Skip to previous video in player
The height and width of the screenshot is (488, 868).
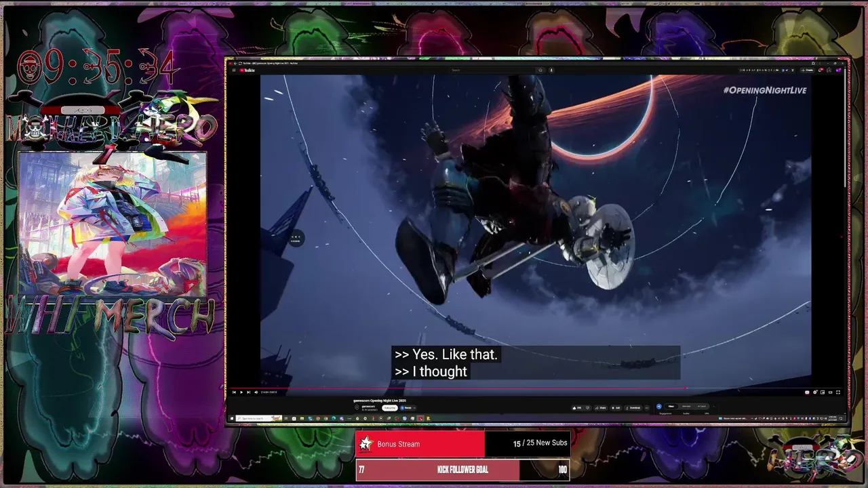234,392
